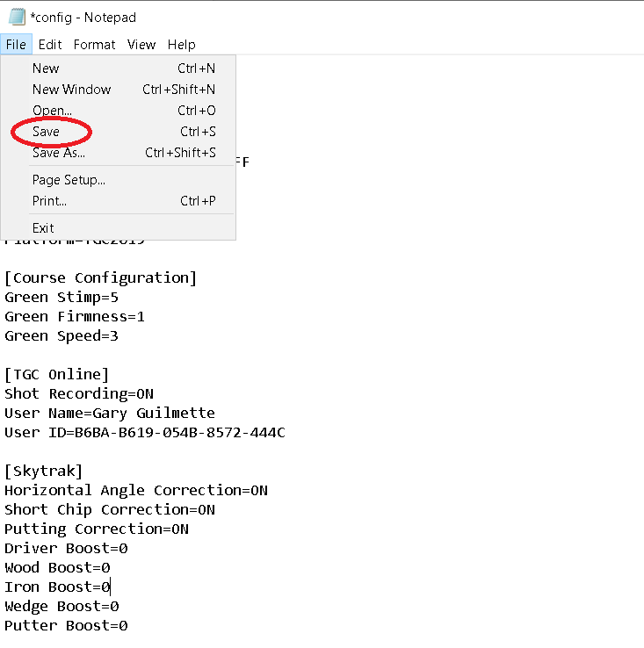Click the Iron Boost=0 line
The image size is (644, 648).
pyautogui.click(x=57, y=587)
